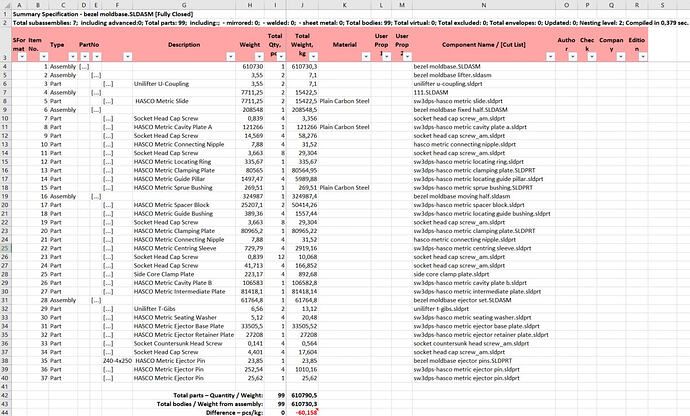Open the Type column filter dropdown

coord(73,57)
